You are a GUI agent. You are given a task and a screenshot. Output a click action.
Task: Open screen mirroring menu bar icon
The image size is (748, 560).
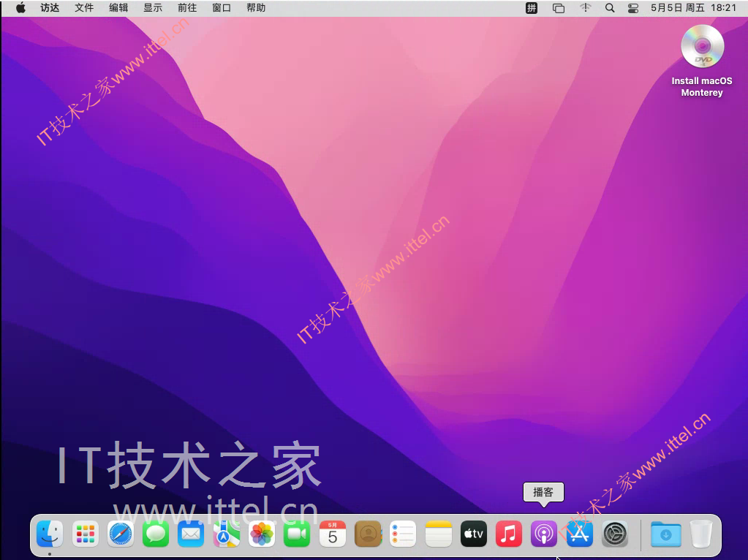[x=558, y=8]
